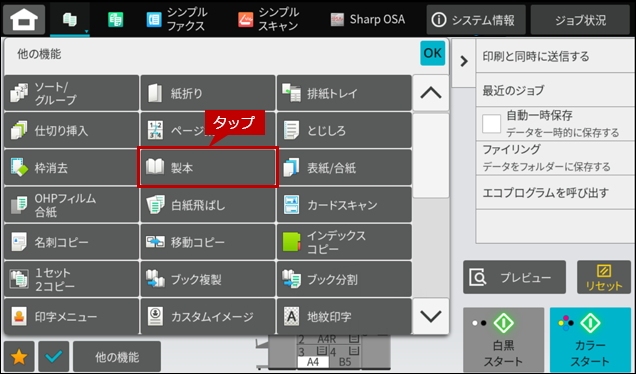Go to the Home screen icon
Image resolution: width=636 pixels, height=374 pixels.
pos(24,19)
